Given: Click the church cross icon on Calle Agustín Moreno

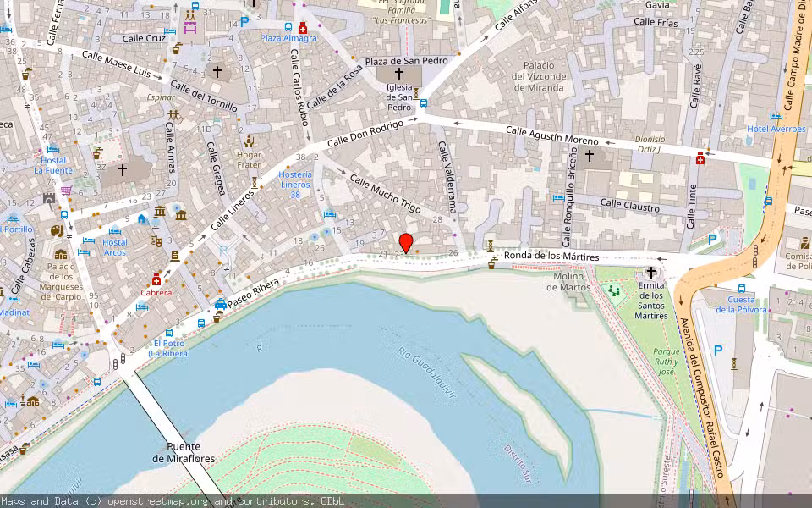Looking at the screenshot, I should [x=589, y=155].
